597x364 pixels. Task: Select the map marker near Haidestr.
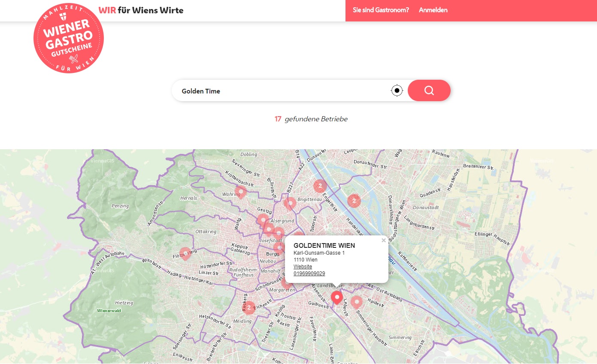[356, 302]
